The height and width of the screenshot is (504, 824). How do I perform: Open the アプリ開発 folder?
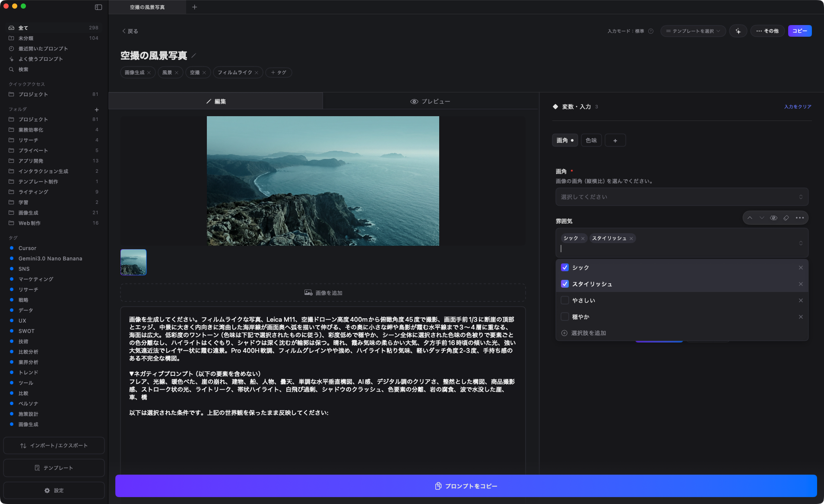click(x=54, y=161)
